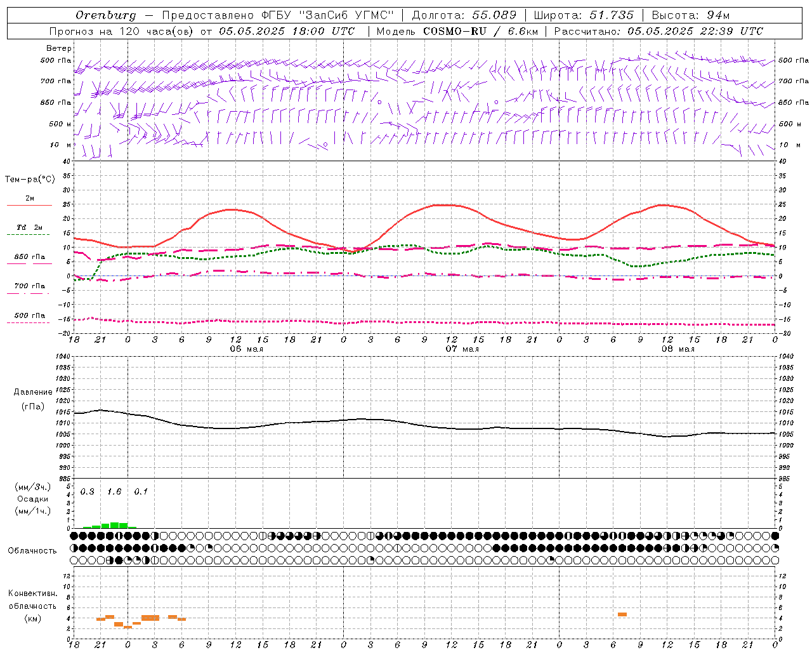812x650 pixels.
Task: Select the Высота: 94м elevation text
Action: 691,15
